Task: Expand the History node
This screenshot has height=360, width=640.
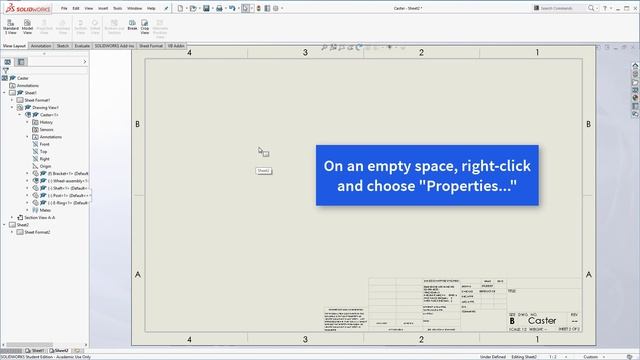Action: (27, 122)
